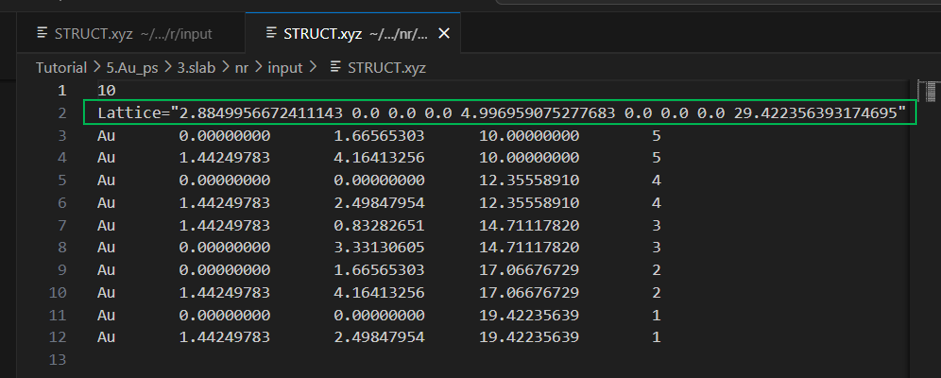
Task: Click the chevron after Tutorial in breadcrumb
Action: (x=97, y=68)
